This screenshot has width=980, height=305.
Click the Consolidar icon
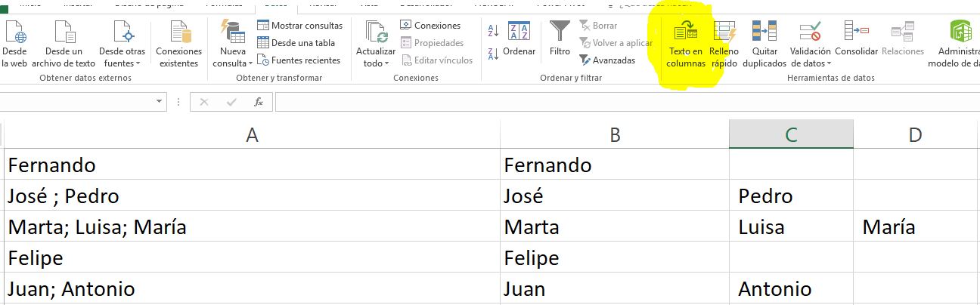pyautogui.click(x=856, y=33)
